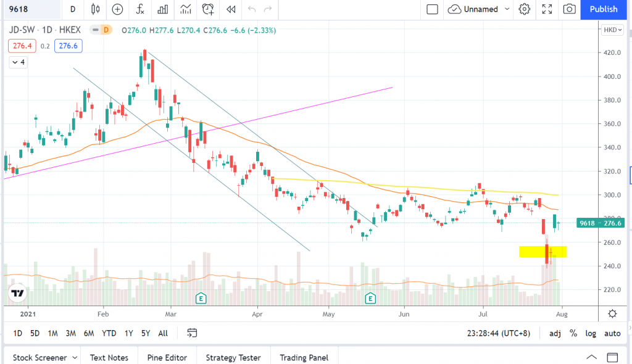Open the financials bar chart icon
Image resolution: width=632 pixels, height=364 pixels.
(x=163, y=9)
